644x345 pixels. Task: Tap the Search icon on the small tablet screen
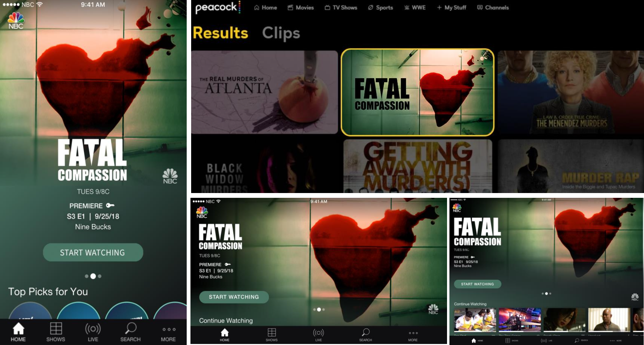click(x=577, y=341)
